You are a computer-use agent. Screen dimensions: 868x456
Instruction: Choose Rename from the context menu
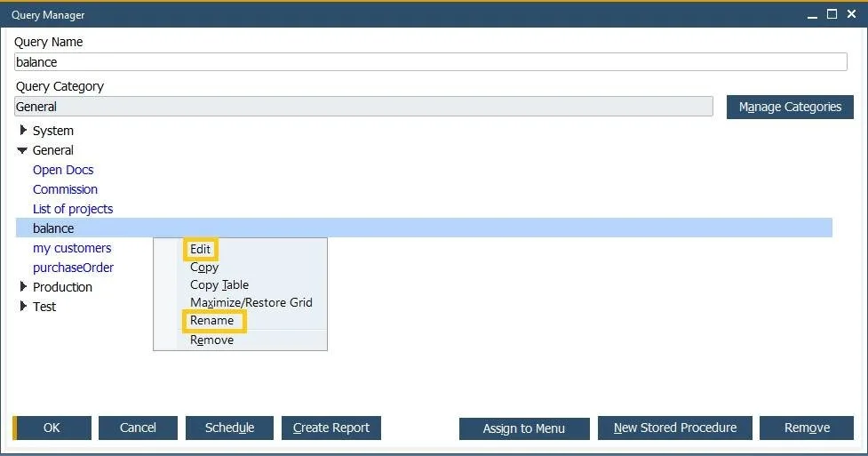pos(212,320)
